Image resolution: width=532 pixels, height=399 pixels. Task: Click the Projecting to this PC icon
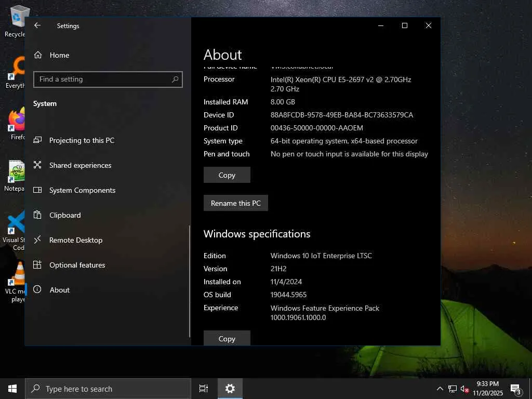(37, 140)
